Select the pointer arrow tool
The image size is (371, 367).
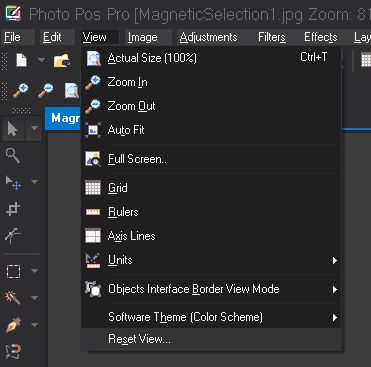(x=13, y=129)
